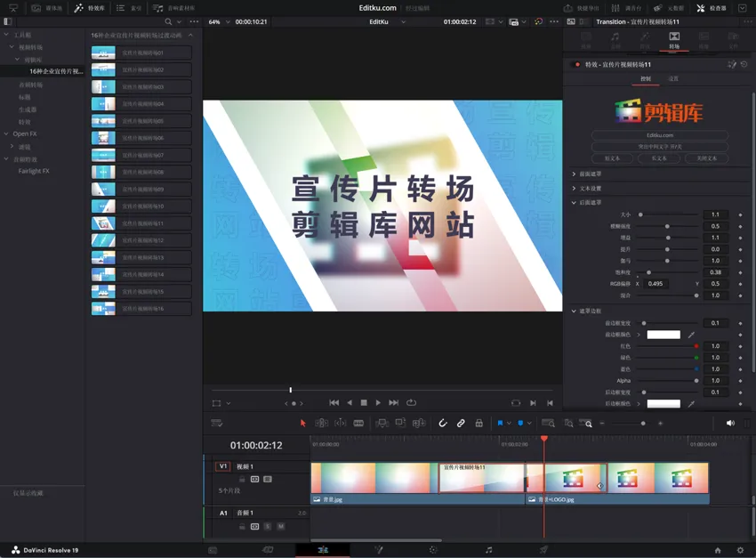
Task: Select the arrow selection tool in timeline toolbar
Action: 302,424
